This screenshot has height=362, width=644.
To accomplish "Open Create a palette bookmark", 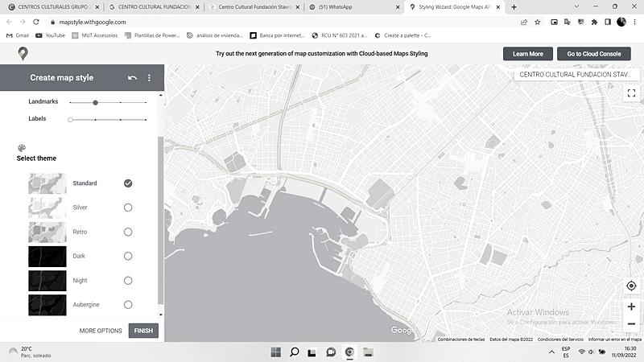I will coord(403,35).
